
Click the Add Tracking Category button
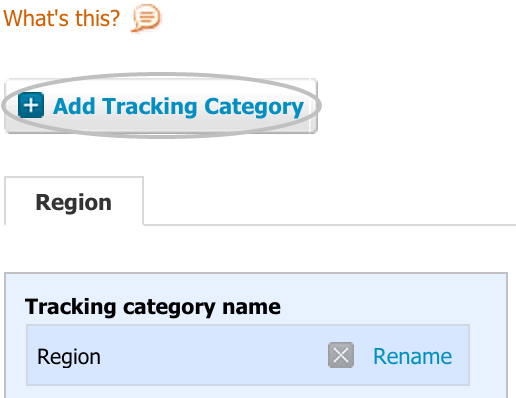pos(161,106)
